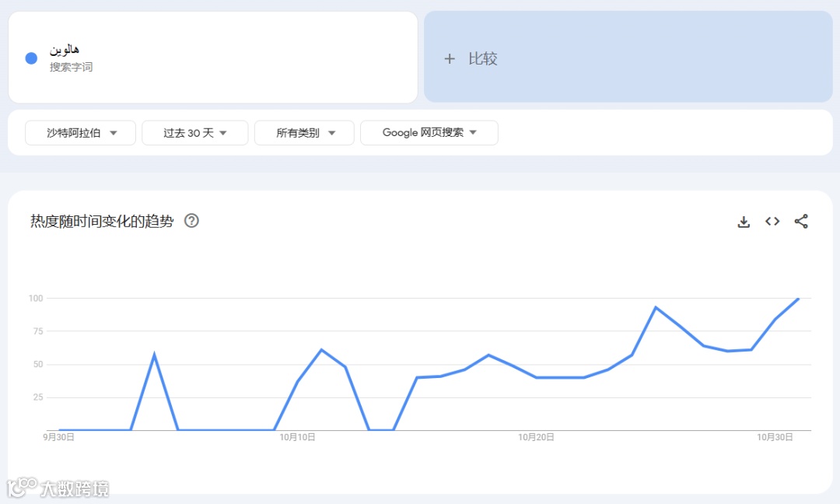Open help for 热度随时间变化的趋势

[x=191, y=221]
